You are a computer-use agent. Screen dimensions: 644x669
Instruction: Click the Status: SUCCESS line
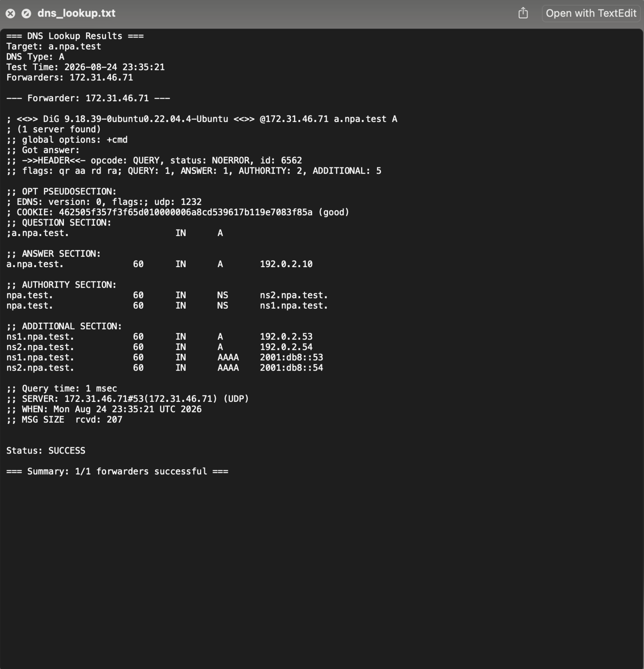coord(46,450)
